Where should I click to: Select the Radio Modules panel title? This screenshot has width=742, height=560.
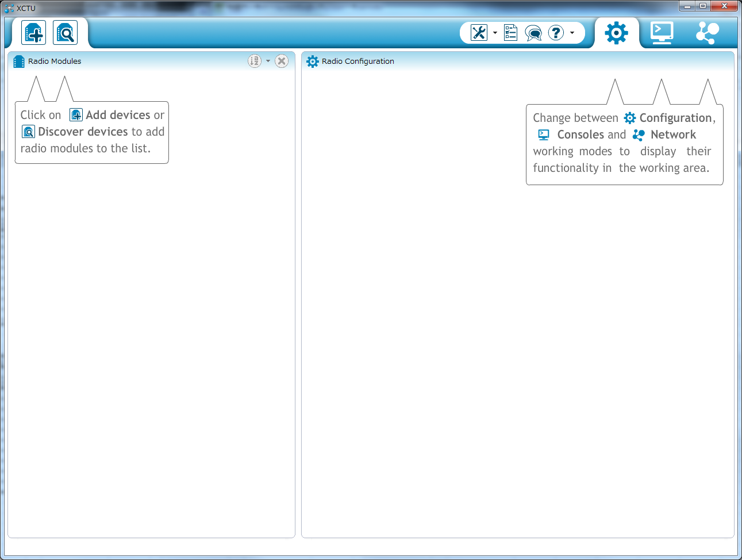pyautogui.click(x=55, y=61)
